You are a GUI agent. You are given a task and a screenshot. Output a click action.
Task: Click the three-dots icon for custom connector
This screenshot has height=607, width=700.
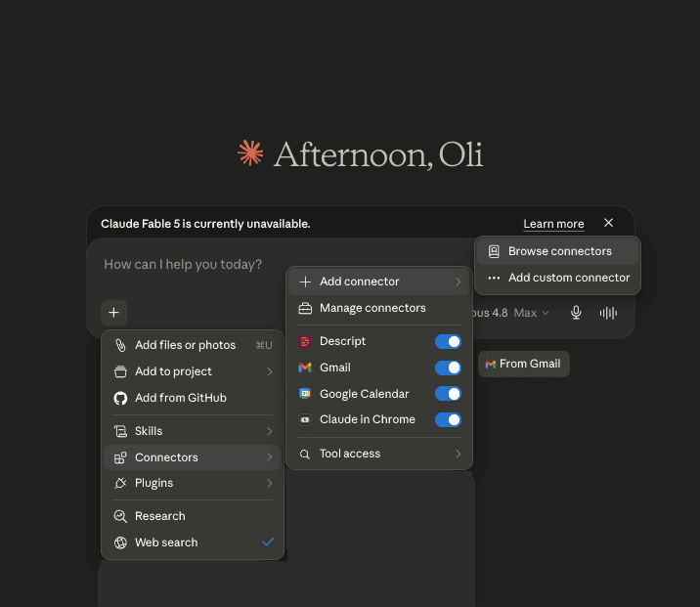494,278
